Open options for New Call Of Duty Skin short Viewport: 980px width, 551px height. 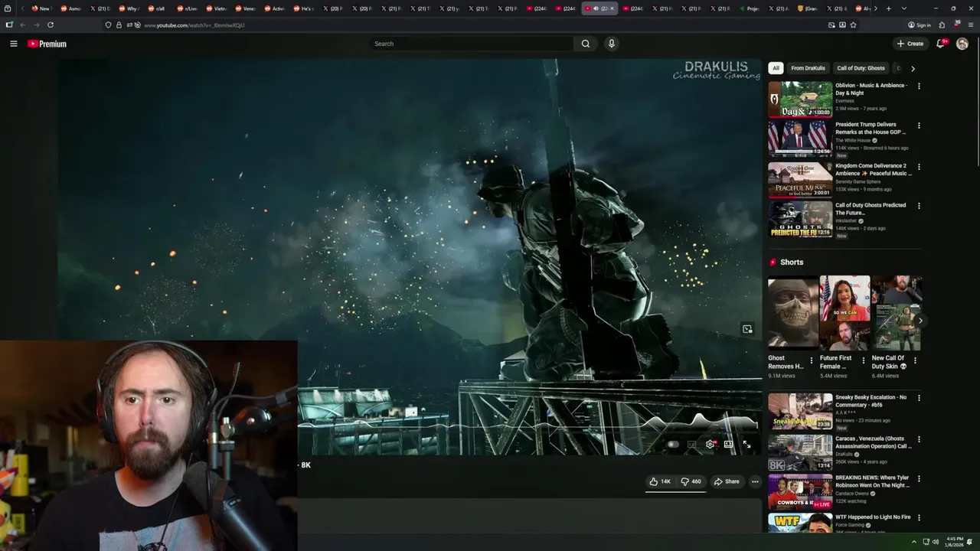click(915, 360)
